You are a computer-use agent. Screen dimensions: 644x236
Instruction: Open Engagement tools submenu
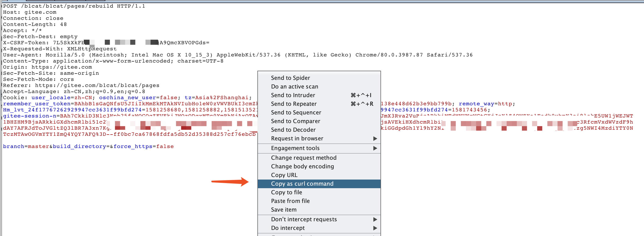[x=319, y=148]
